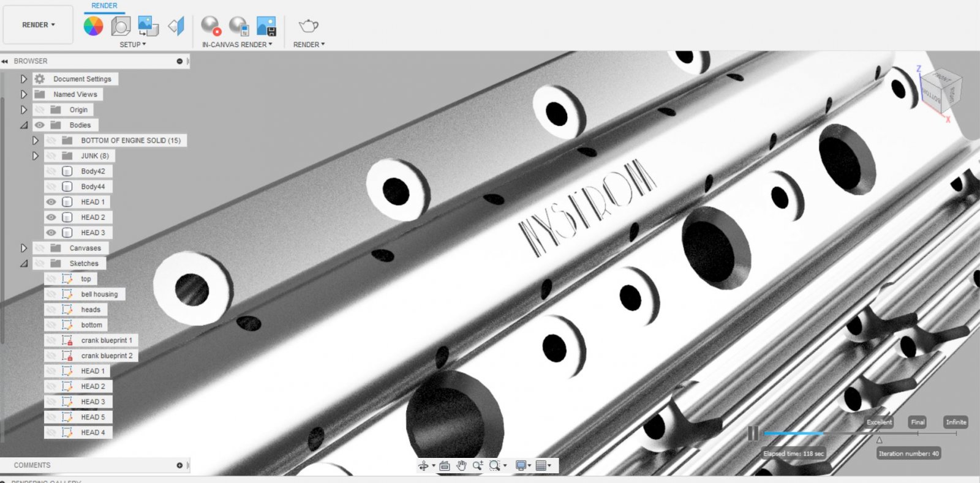Show the Body42 body
The image size is (980, 483).
(51, 171)
